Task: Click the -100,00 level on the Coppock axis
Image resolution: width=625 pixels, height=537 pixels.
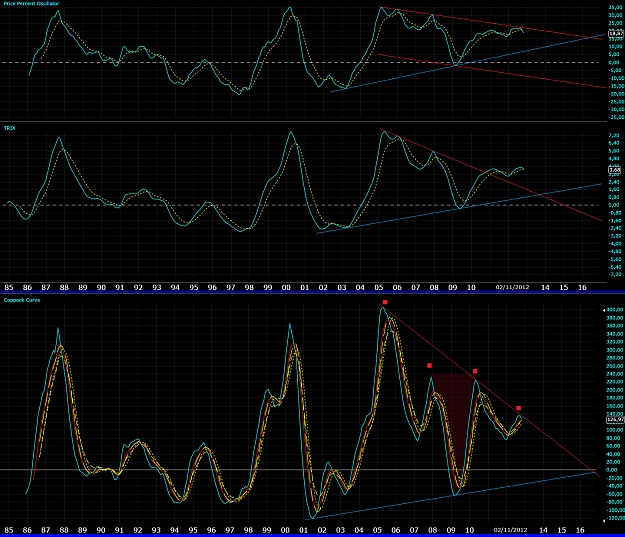Action: tap(615, 510)
